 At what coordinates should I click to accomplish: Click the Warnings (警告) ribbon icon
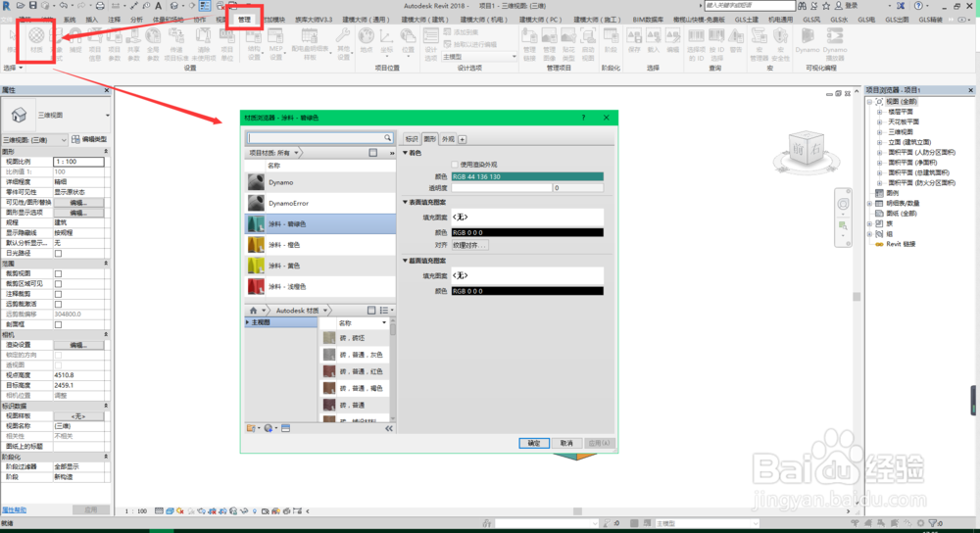click(736, 41)
